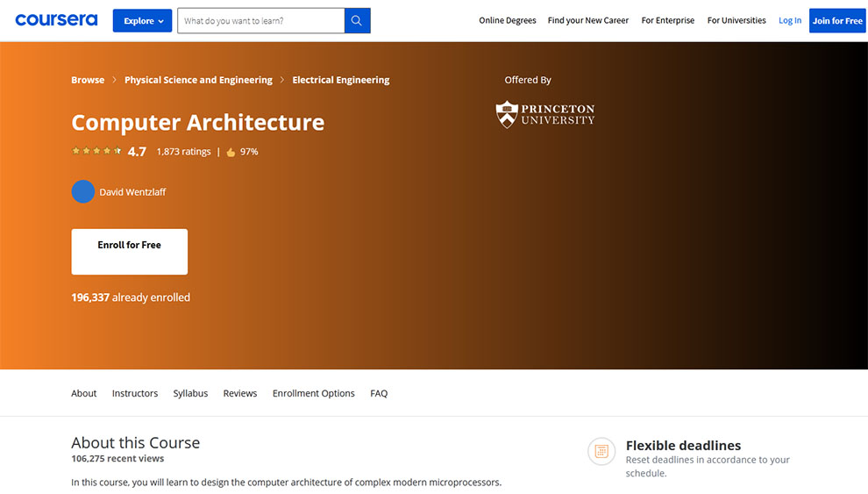Open Electrical Engineering breadcrumb
The width and height of the screenshot is (868, 494).
(x=340, y=80)
